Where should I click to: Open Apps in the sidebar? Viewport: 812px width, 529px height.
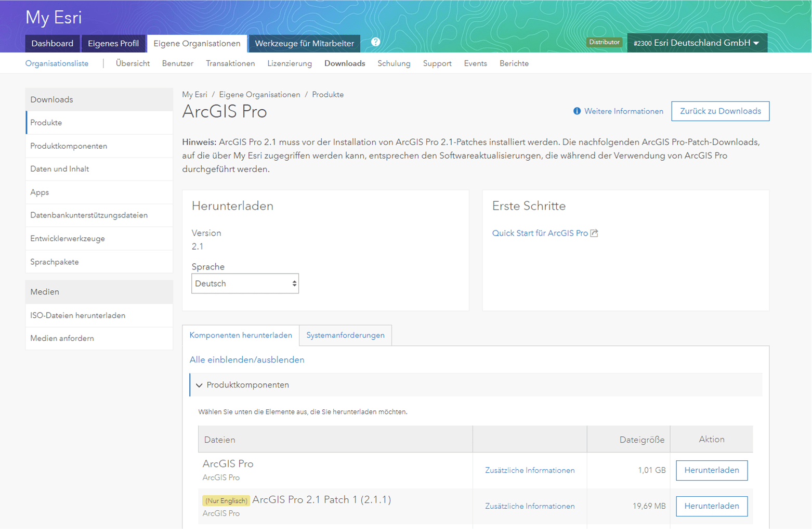click(99, 192)
